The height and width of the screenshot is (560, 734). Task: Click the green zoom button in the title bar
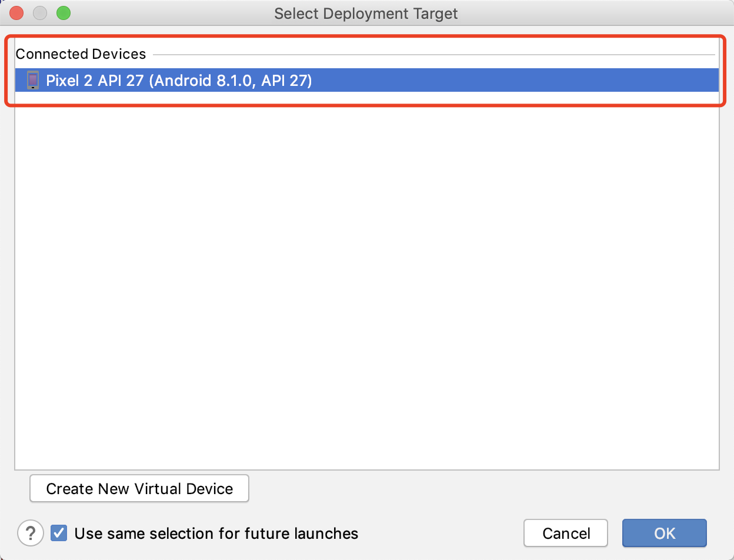(x=63, y=12)
